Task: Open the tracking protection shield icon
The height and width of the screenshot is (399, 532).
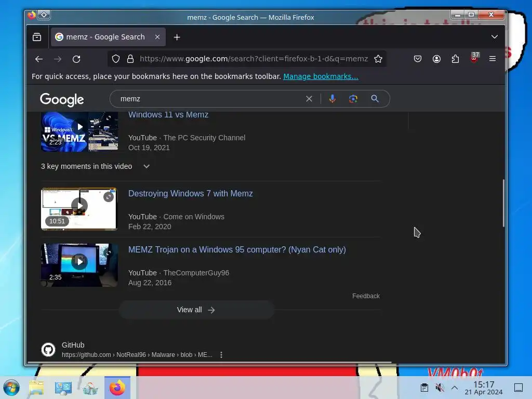Action: click(116, 59)
